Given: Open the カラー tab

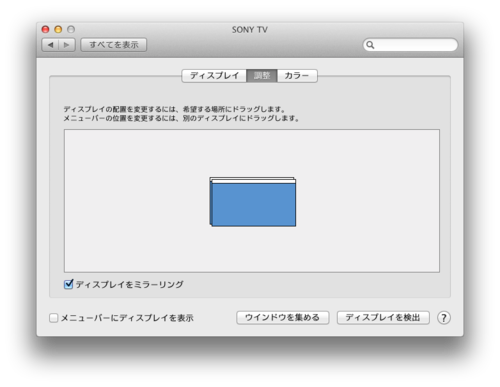Looking at the screenshot, I should tap(297, 76).
